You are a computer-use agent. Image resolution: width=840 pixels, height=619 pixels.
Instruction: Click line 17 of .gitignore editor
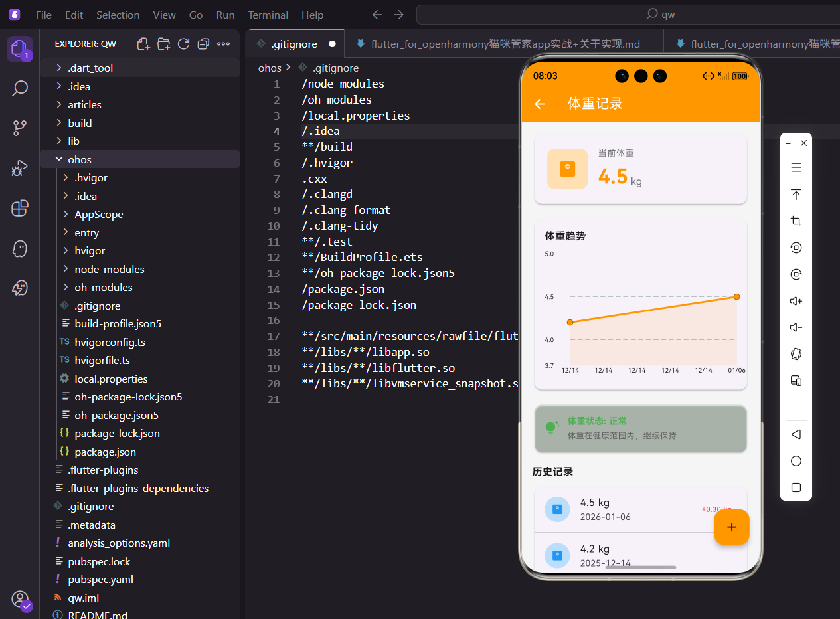pos(409,336)
